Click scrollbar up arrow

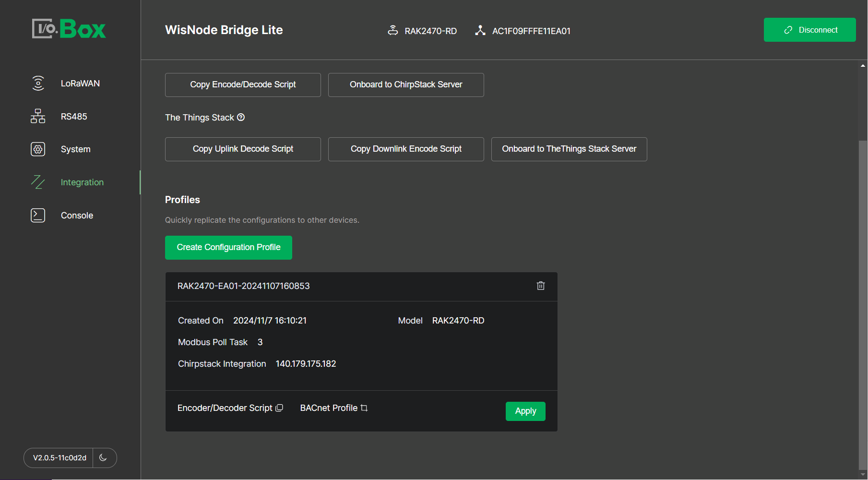[863, 65]
